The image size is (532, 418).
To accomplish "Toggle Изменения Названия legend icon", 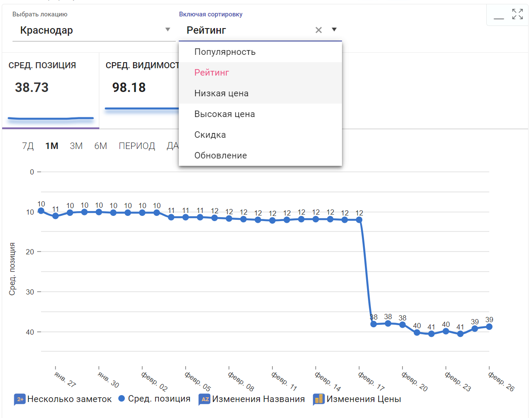I will [x=205, y=399].
